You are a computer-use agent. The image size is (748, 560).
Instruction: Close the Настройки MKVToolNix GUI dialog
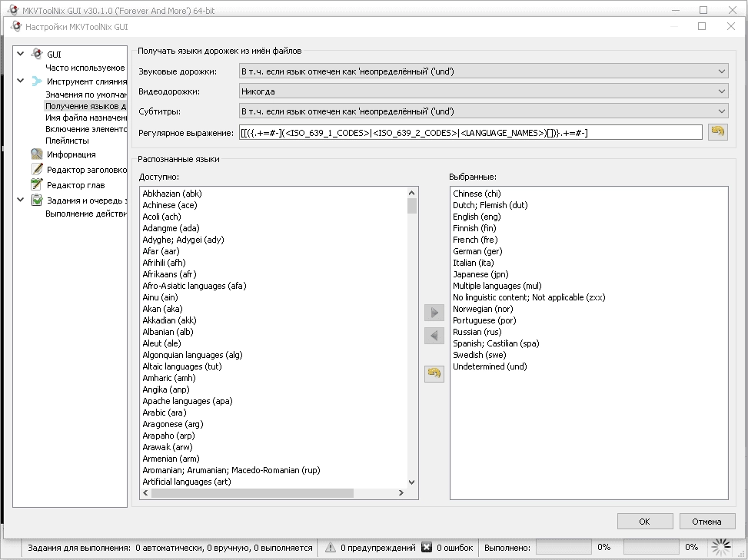[731, 26]
